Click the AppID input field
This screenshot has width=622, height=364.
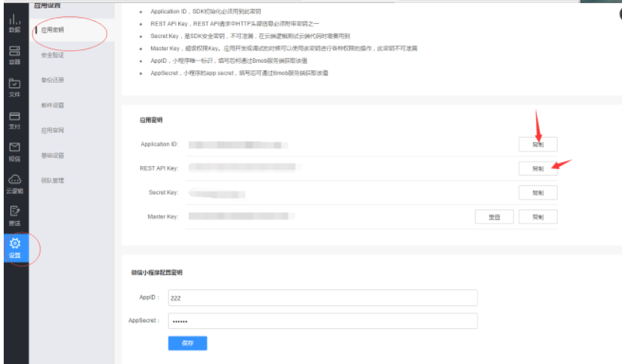(x=322, y=297)
